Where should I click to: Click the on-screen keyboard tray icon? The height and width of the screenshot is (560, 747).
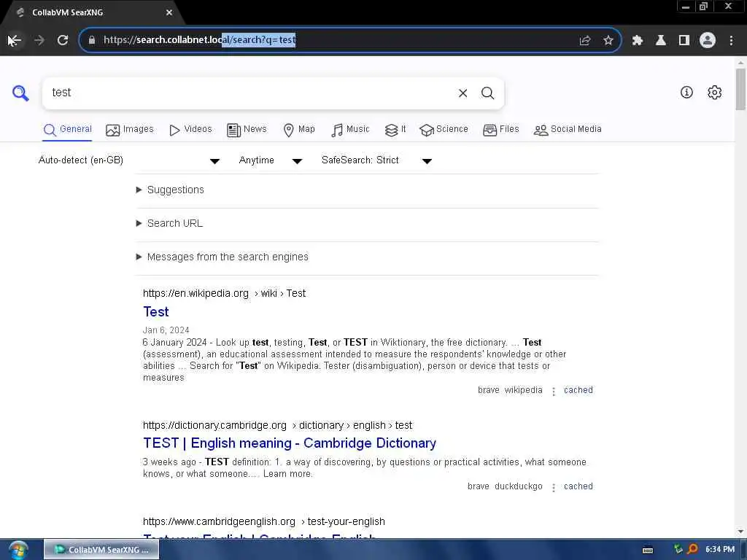pyautogui.click(x=648, y=550)
